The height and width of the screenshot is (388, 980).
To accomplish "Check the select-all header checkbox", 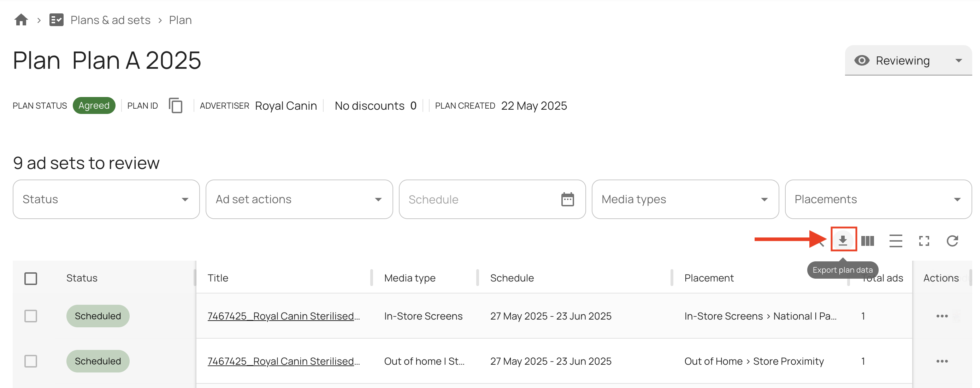I will [x=30, y=278].
